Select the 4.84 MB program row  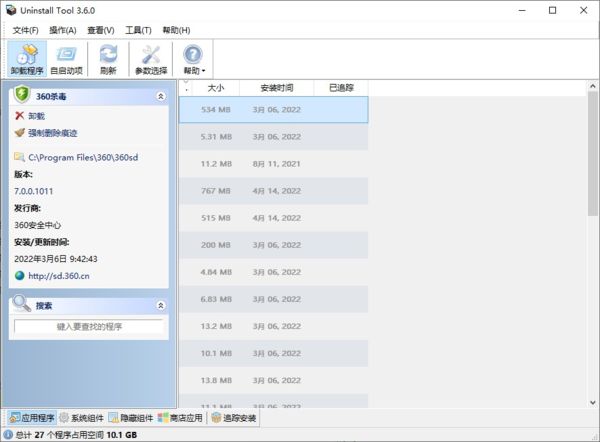point(274,272)
